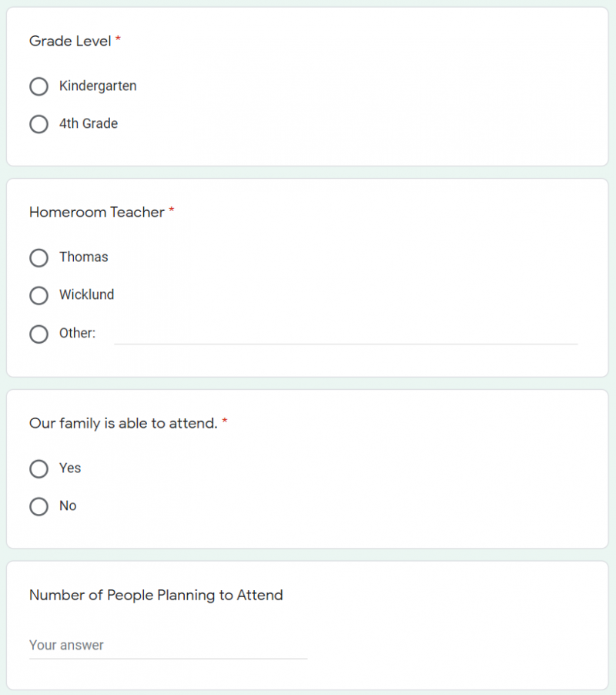Pick Thomas as homeroom teacher

point(38,257)
